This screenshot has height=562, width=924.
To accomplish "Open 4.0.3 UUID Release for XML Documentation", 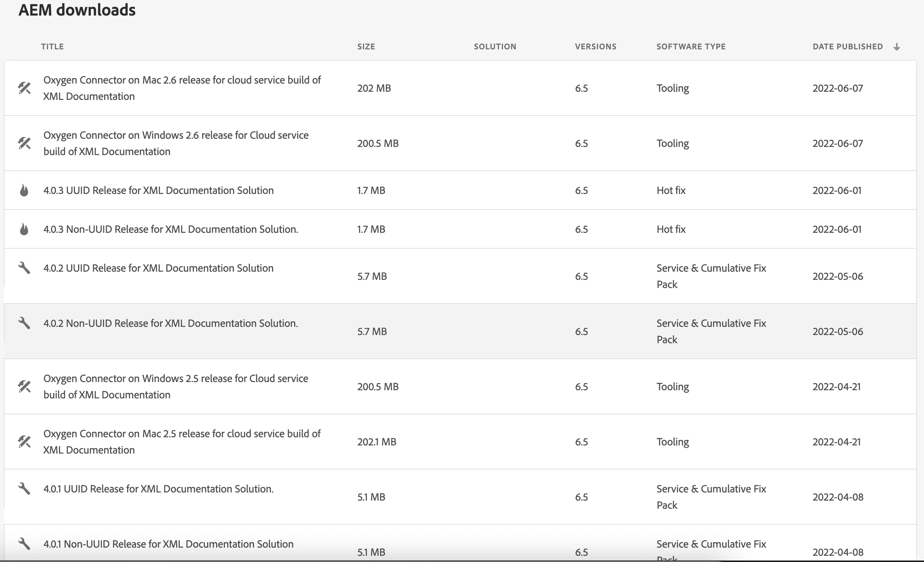I will pyautogui.click(x=159, y=190).
